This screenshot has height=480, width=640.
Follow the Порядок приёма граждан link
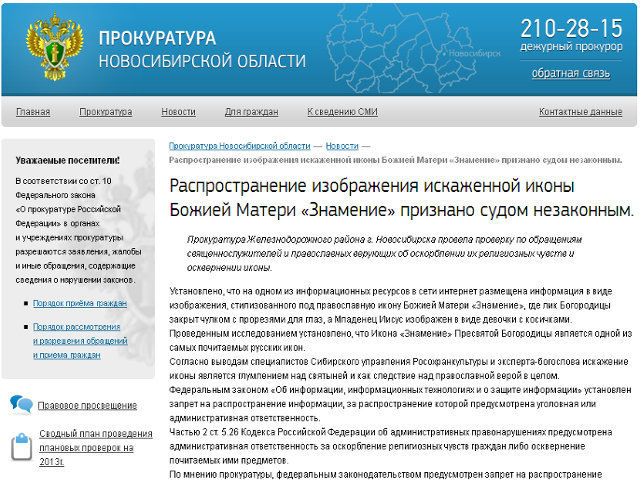tap(80, 302)
